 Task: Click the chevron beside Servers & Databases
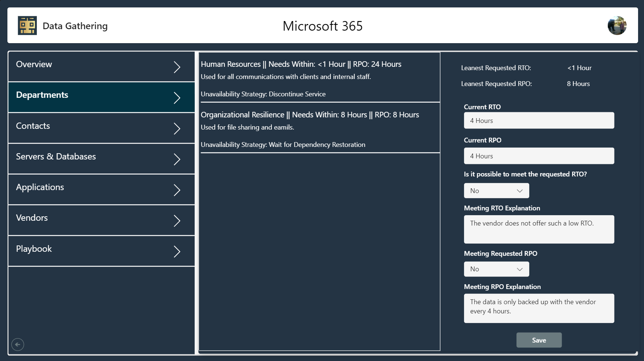pyautogui.click(x=177, y=159)
